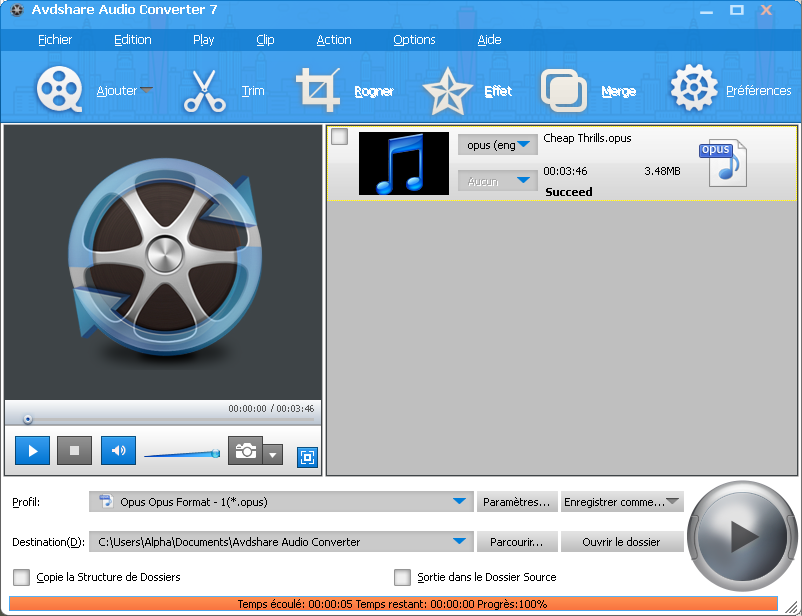Enable Sortie dans le Dossier Source
Image resolution: width=802 pixels, height=616 pixels.
coord(403,577)
